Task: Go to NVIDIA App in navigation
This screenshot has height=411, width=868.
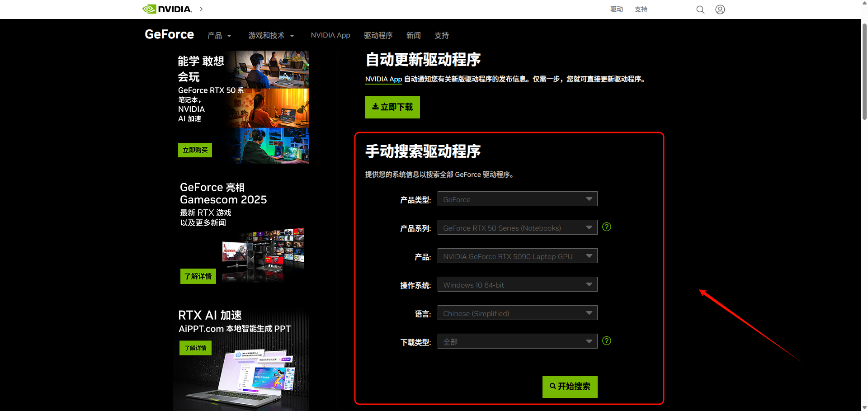Action: (330, 35)
